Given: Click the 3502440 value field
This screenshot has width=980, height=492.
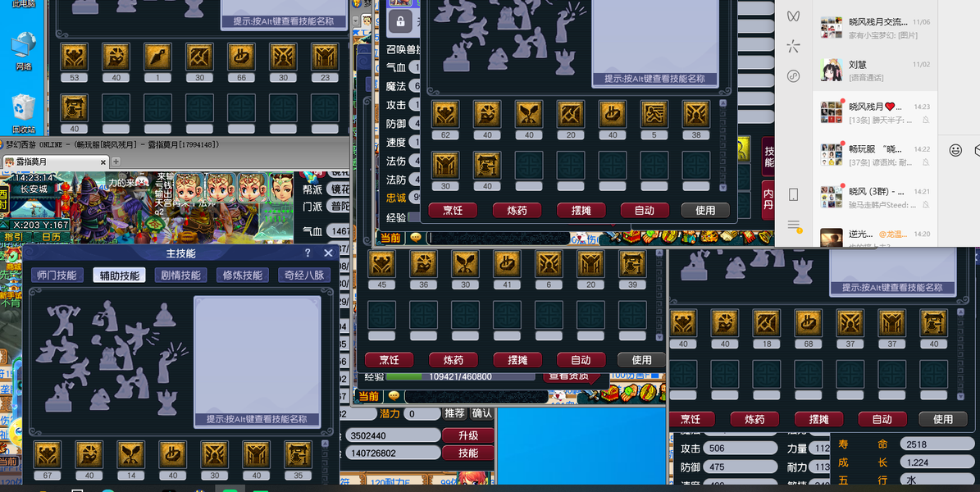Looking at the screenshot, I should click(x=394, y=435).
